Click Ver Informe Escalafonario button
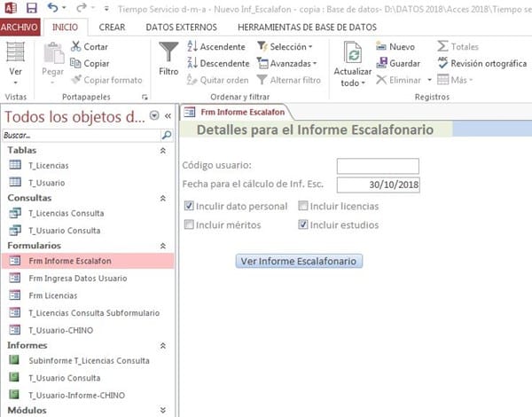 [299, 261]
